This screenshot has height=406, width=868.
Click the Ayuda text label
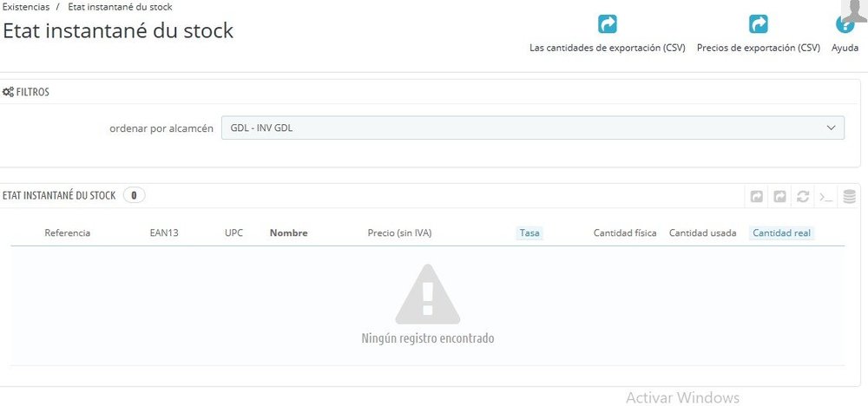click(x=845, y=48)
